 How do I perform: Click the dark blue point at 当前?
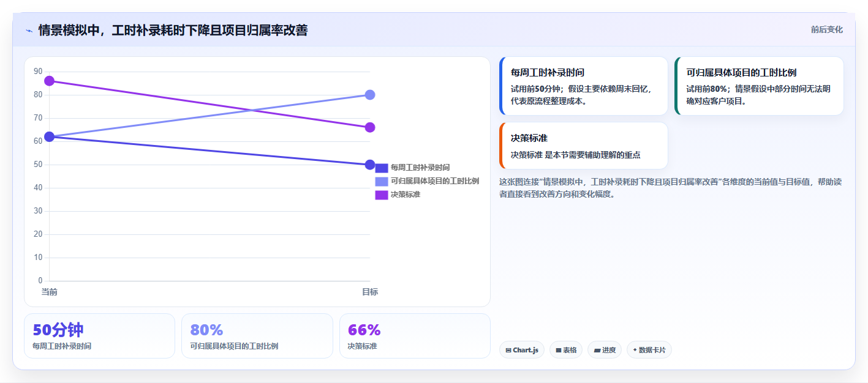[x=50, y=136]
